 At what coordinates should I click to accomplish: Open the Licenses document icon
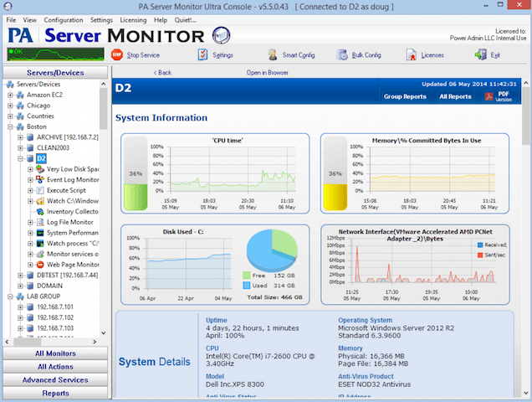[412, 54]
